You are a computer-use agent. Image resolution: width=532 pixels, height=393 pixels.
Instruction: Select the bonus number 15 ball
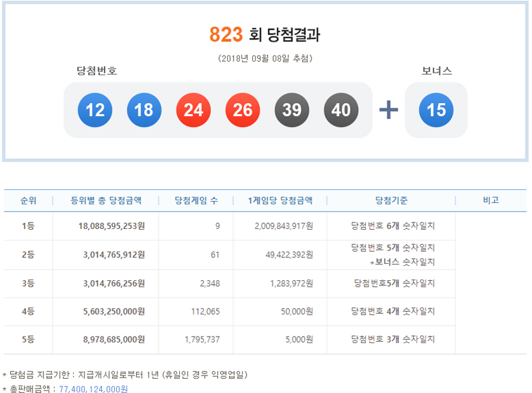436,110
